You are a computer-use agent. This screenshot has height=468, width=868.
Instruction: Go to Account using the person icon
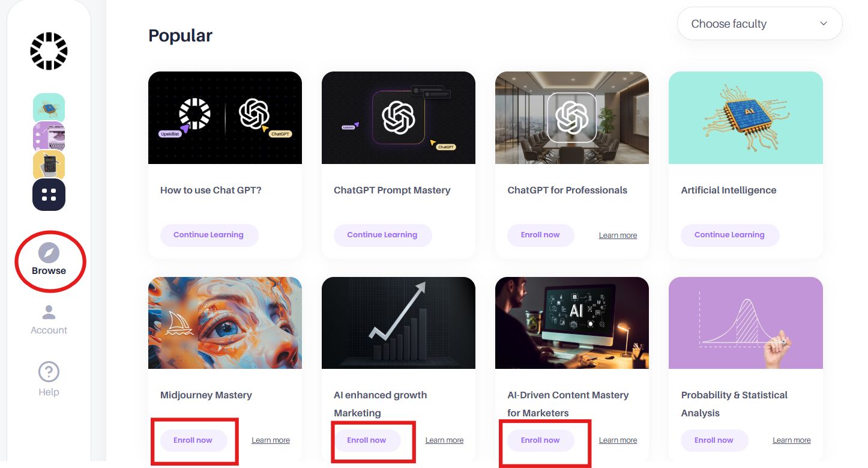pyautogui.click(x=49, y=312)
